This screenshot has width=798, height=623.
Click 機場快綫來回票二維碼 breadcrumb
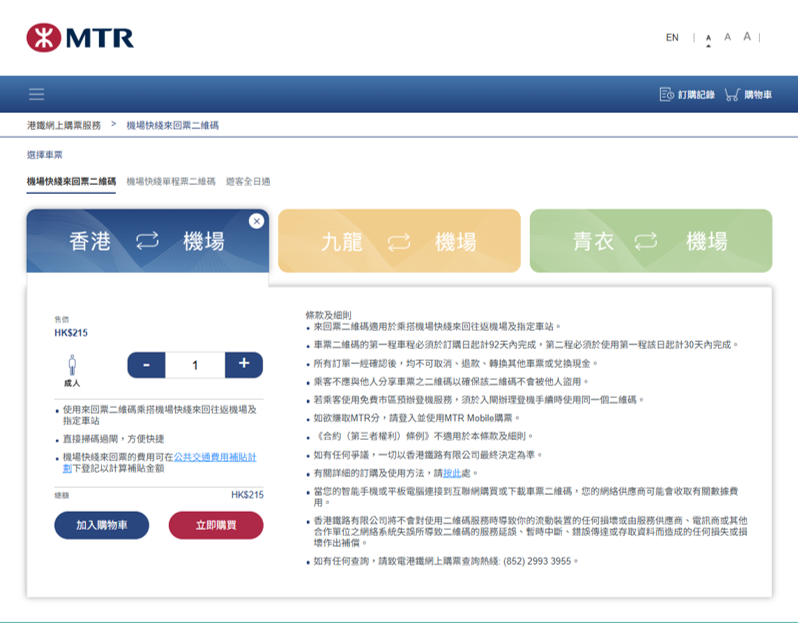tap(173, 125)
